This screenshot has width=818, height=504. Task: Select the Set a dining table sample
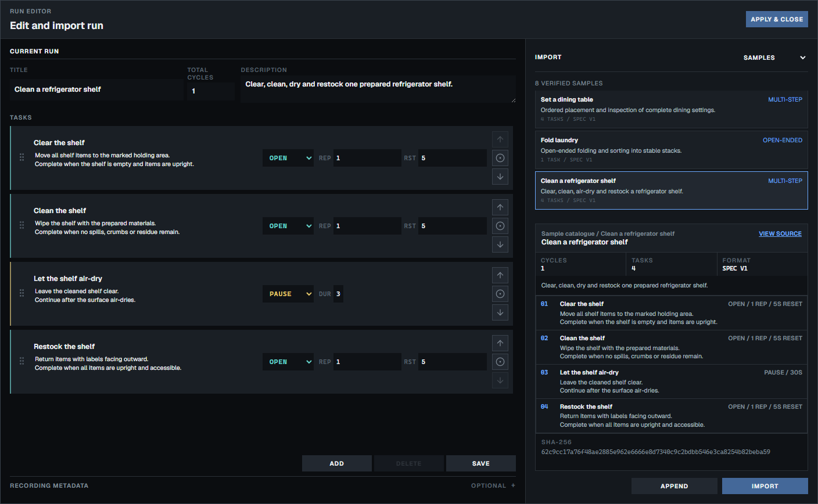[x=672, y=109]
